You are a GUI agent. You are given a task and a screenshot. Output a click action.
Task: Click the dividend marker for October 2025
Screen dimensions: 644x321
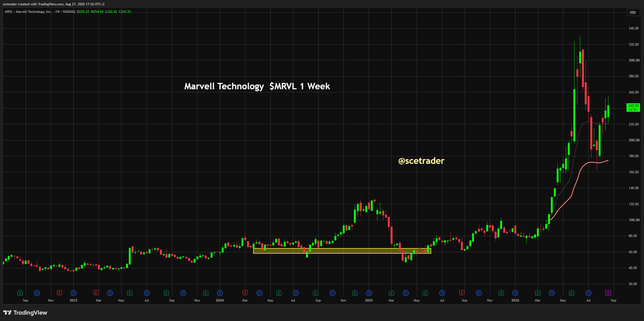479,293
